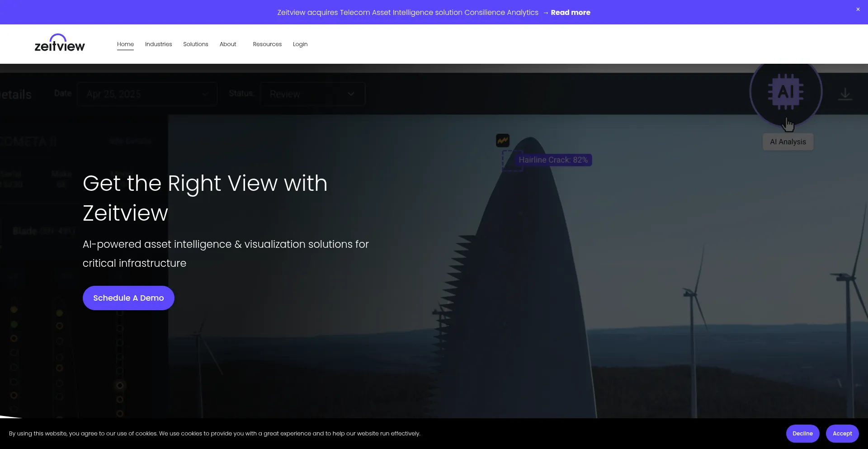The height and width of the screenshot is (449, 868).
Task: Open the Solutions menu
Action: pyautogui.click(x=195, y=44)
